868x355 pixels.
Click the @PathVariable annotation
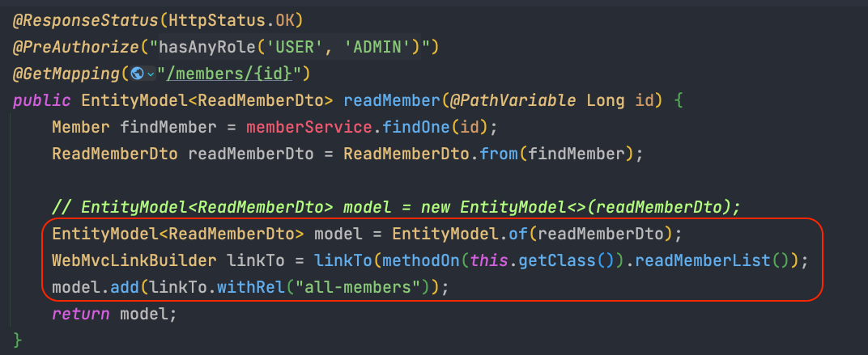pos(513,100)
